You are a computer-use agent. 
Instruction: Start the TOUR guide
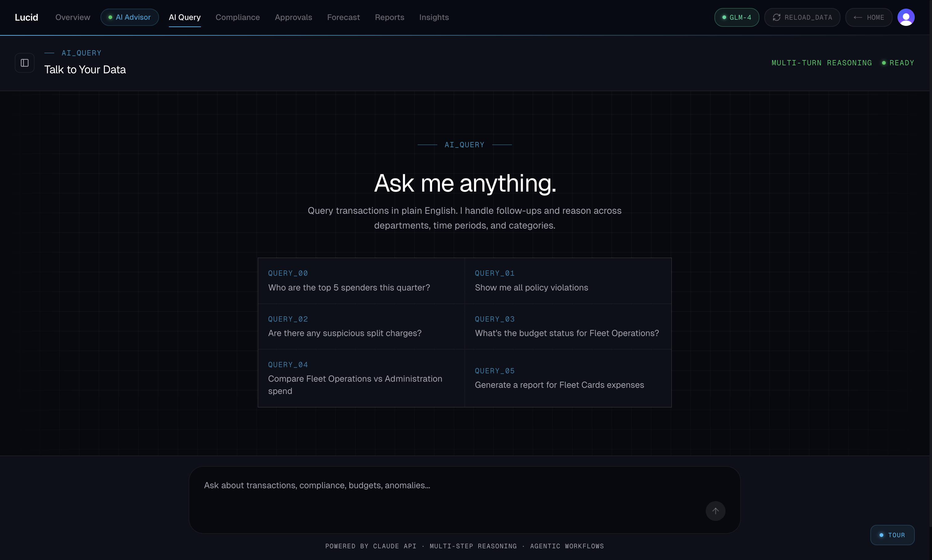pyautogui.click(x=892, y=535)
